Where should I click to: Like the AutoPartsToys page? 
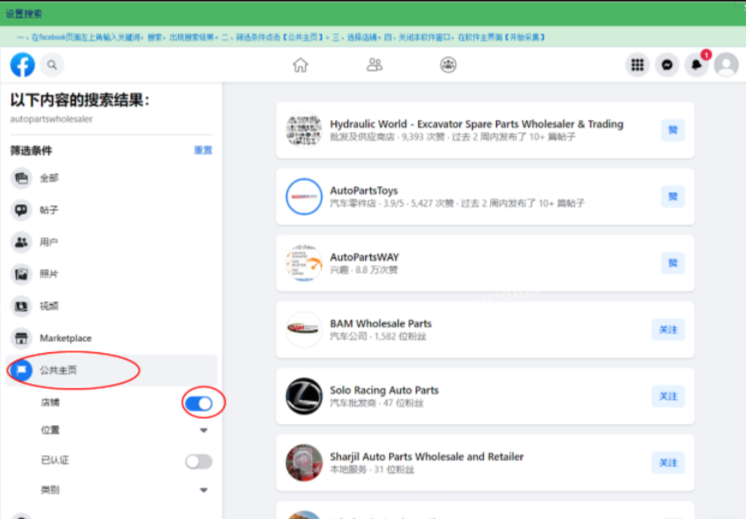pos(673,196)
